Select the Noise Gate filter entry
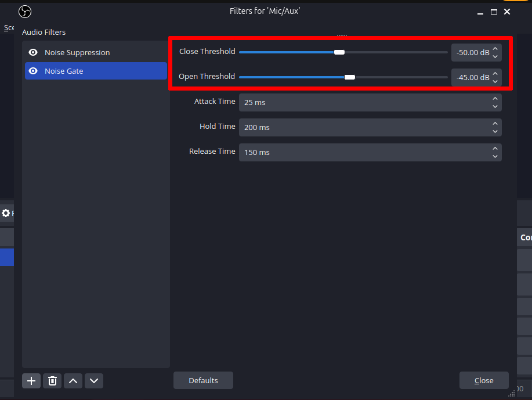 (x=96, y=71)
